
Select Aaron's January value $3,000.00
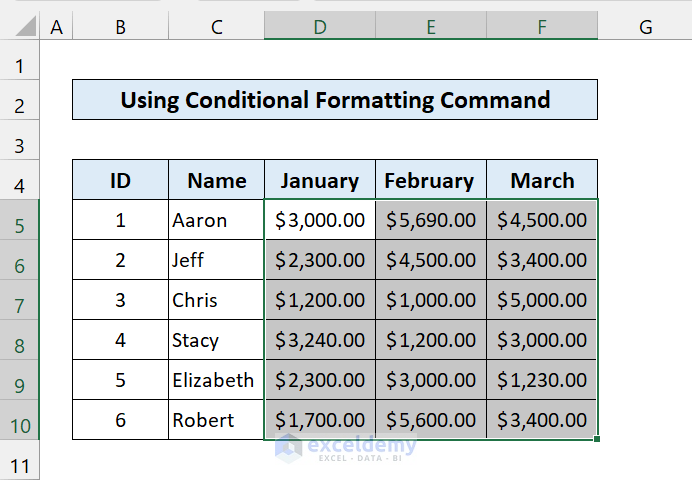[320, 220]
